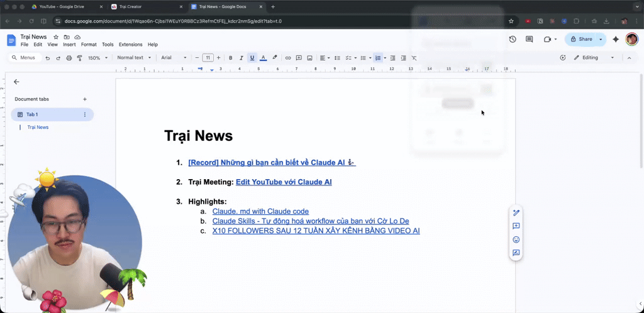Toggle underline formatting

pyautogui.click(x=252, y=58)
